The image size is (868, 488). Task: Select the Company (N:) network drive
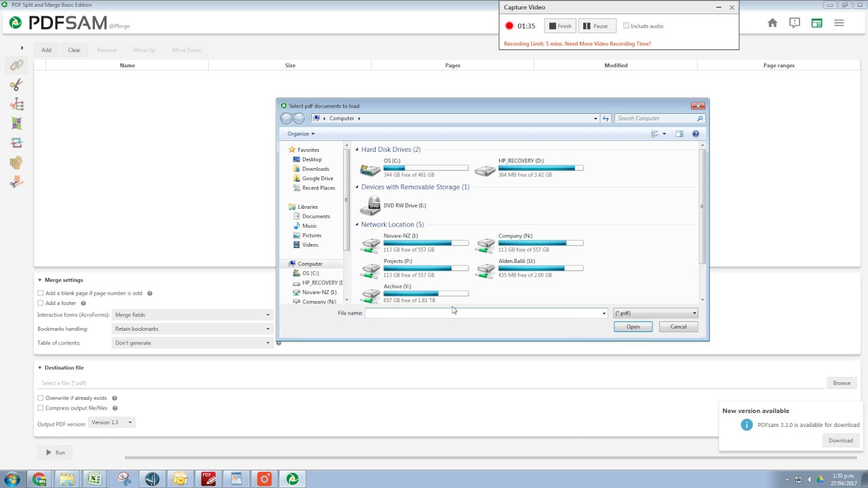(529, 243)
